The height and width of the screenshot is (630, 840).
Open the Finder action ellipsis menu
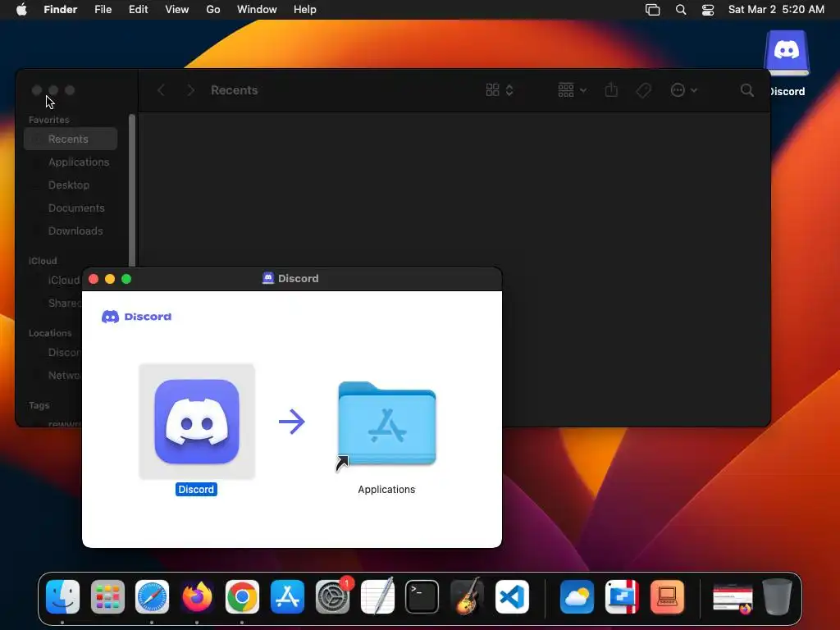[683, 90]
